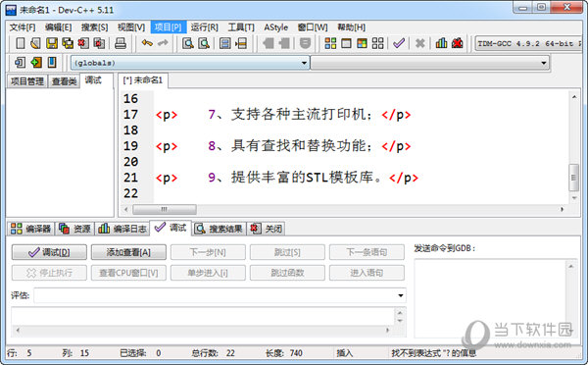Click the Debug checkmark toolbar icon
588x365 pixels.
click(x=399, y=43)
